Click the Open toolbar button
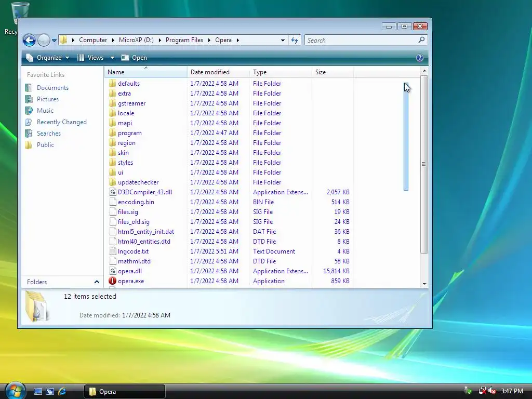The image size is (532, 399). 135,58
